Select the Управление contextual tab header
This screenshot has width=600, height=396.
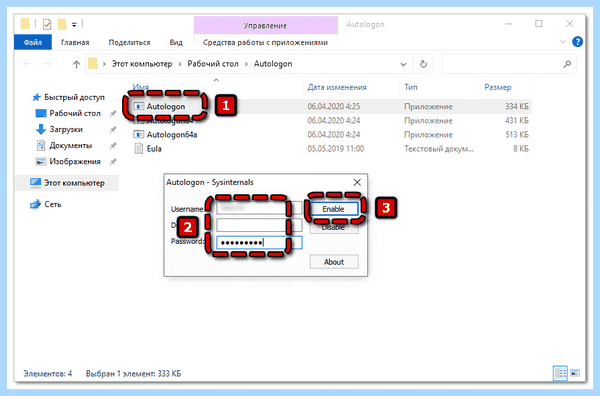click(x=266, y=26)
